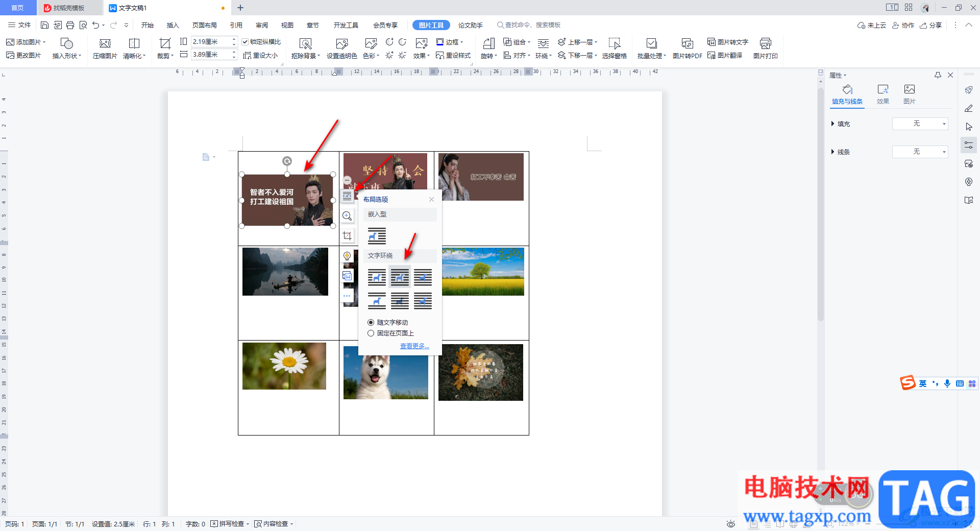Screen dimensions: 980x531
Task: Increase image height with stepper up arrow
Action: click(234, 39)
